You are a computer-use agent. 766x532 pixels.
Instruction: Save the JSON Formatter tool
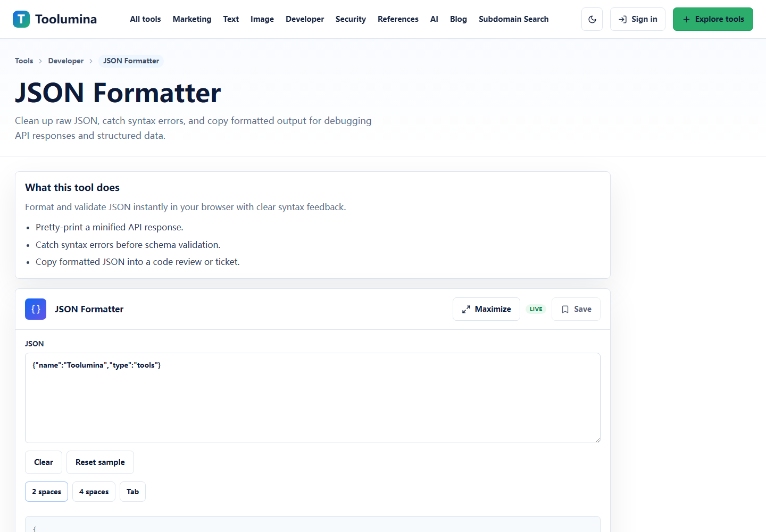[x=576, y=309]
